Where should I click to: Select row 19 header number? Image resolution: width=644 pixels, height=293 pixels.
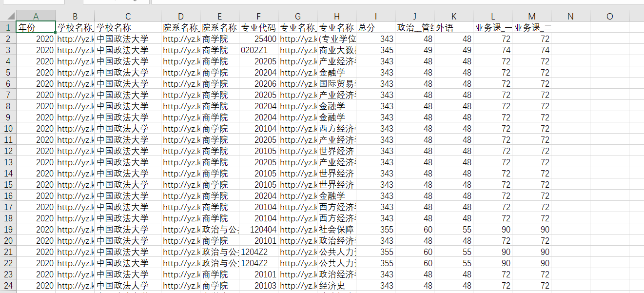8,229
